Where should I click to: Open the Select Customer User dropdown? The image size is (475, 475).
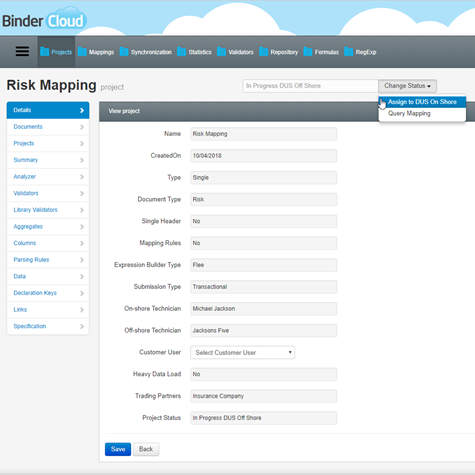(243, 352)
